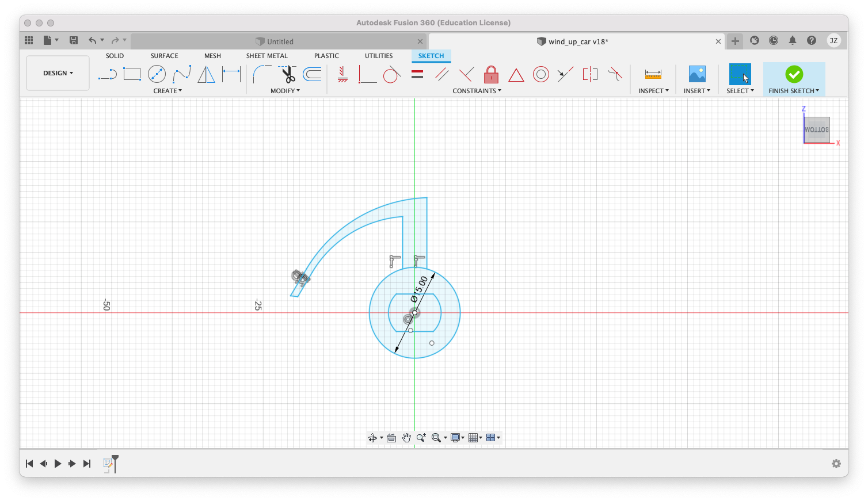
Task: Expand the Select menu
Action: pyautogui.click(x=740, y=91)
